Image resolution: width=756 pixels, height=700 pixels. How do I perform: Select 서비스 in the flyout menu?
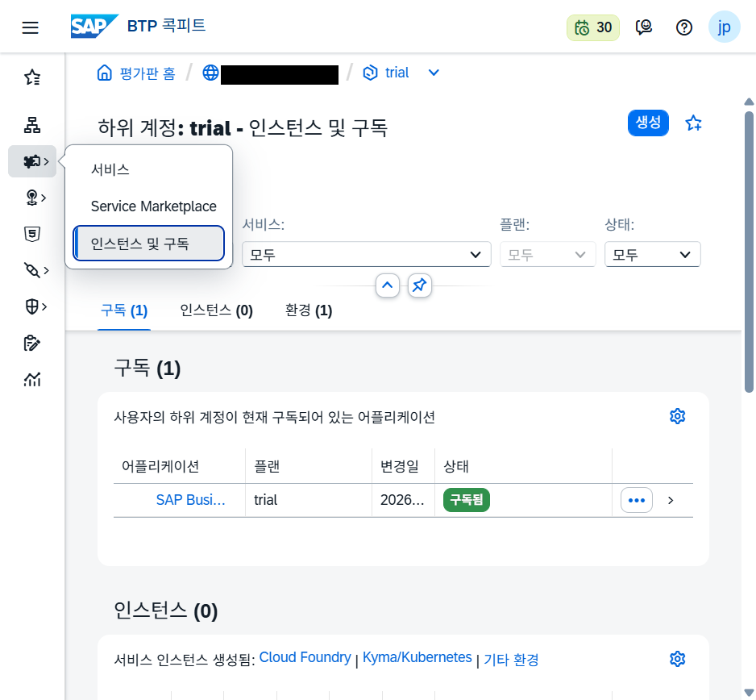point(149,170)
